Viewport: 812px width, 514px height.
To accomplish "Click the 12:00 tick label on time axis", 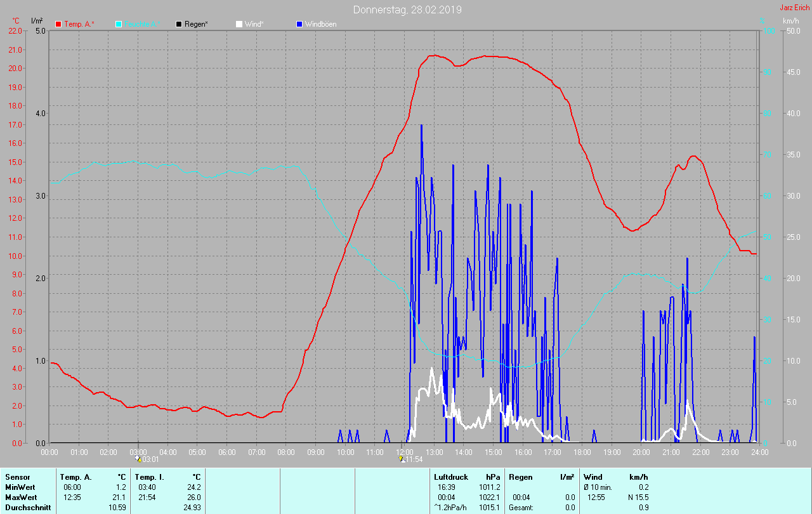I will click(x=404, y=452).
